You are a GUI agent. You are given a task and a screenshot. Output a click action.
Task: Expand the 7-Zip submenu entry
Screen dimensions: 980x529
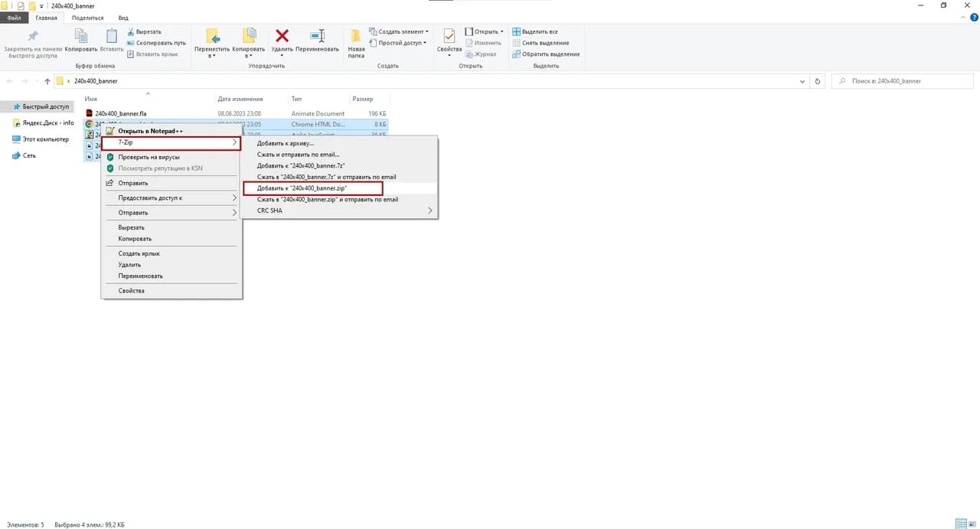pyautogui.click(x=171, y=143)
